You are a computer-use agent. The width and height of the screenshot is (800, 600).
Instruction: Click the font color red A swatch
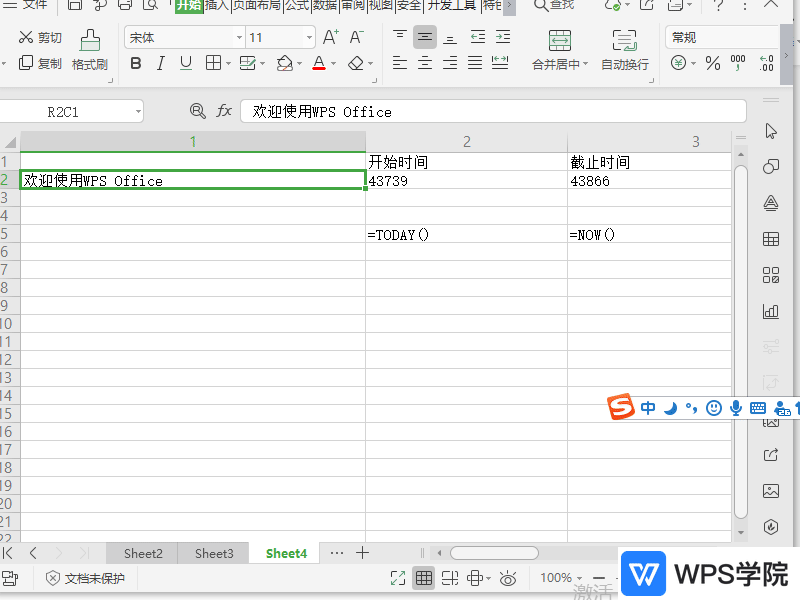click(x=318, y=64)
